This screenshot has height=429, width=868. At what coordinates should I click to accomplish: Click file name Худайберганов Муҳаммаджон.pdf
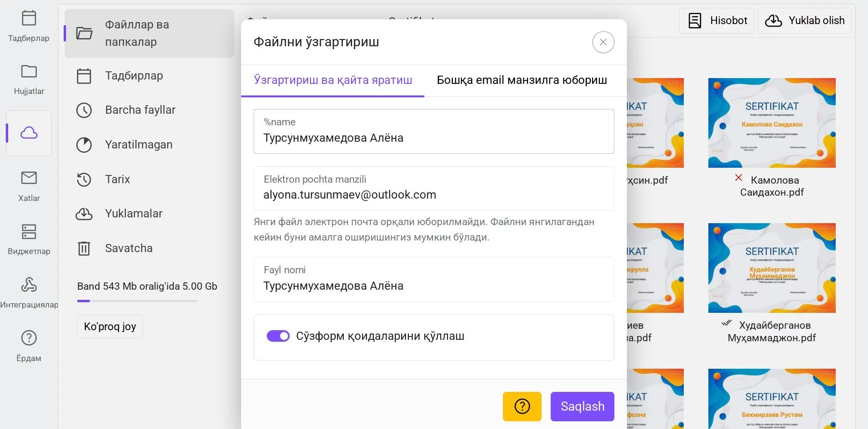point(772,332)
